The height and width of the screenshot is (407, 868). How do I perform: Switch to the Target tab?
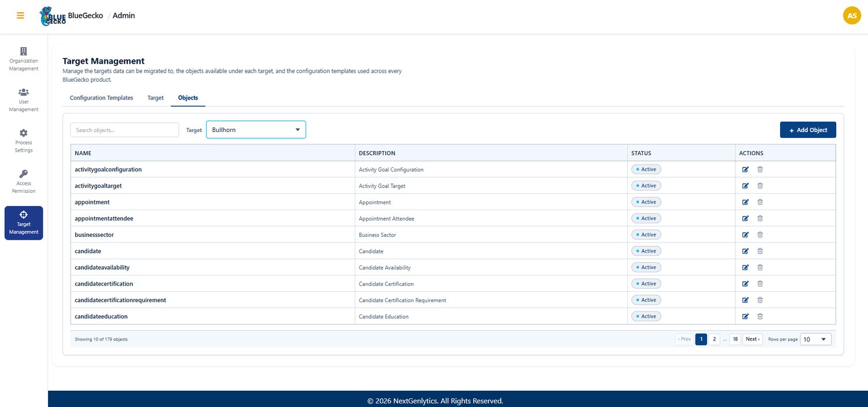click(x=156, y=98)
